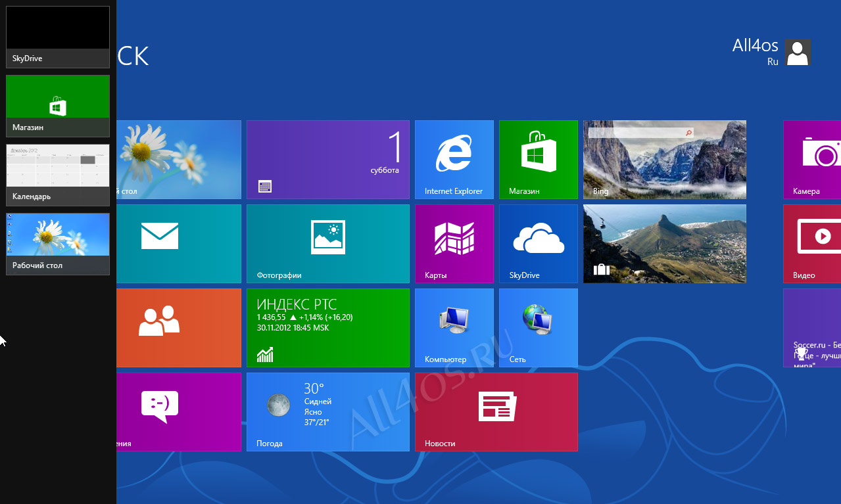The width and height of the screenshot is (841, 504).
Task: Open the Internet Explorer tile
Action: pos(454,160)
